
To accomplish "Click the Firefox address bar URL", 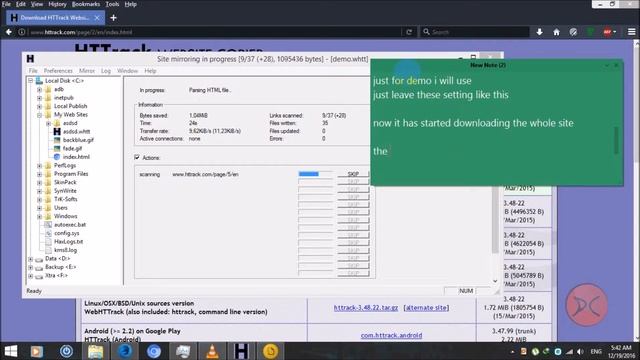I will pyautogui.click(x=82, y=32).
